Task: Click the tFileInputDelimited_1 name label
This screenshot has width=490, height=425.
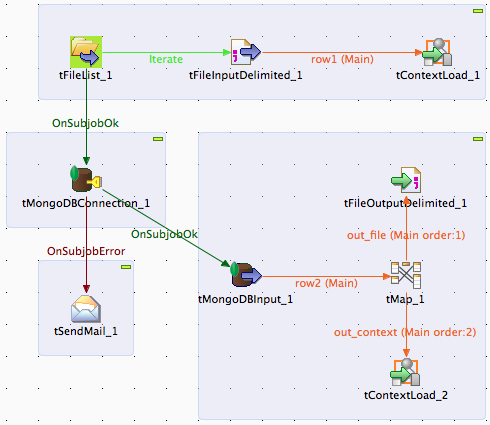Action: [x=246, y=75]
